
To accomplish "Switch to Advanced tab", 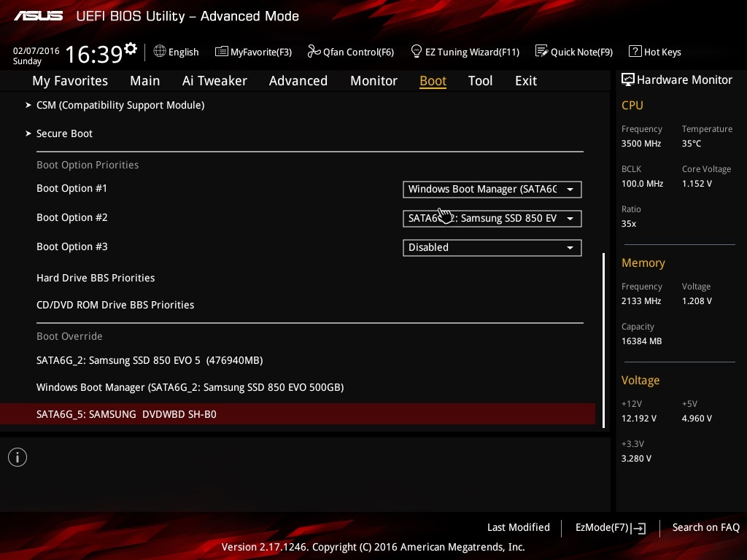I will point(298,80).
